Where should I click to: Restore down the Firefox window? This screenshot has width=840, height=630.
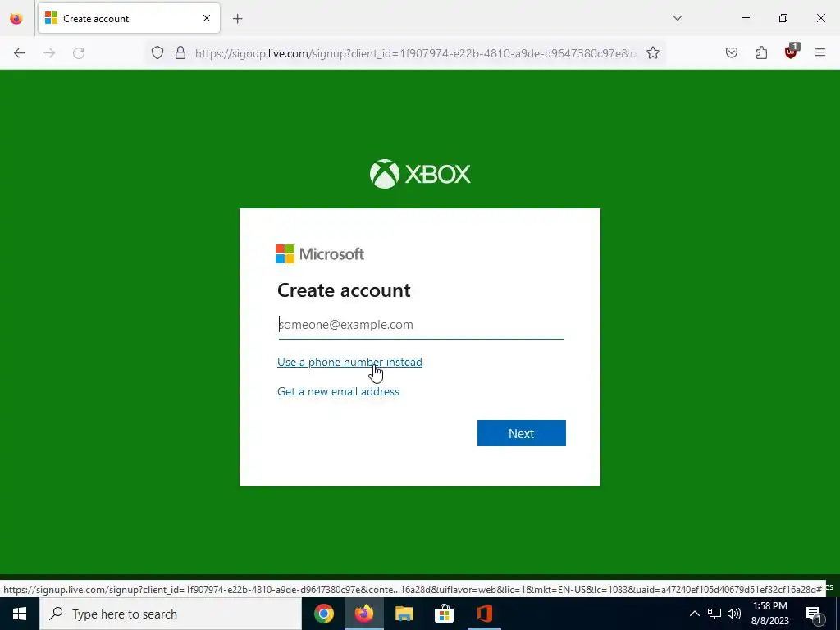point(783,18)
